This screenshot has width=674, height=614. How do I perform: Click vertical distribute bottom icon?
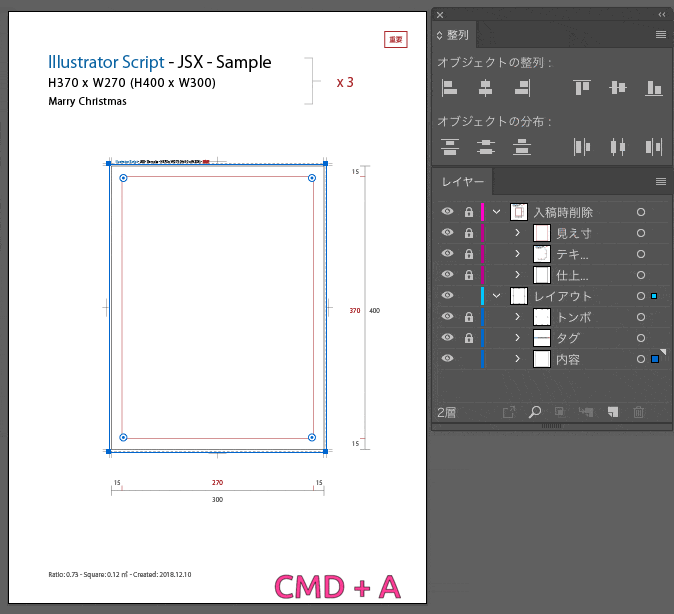(x=522, y=147)
